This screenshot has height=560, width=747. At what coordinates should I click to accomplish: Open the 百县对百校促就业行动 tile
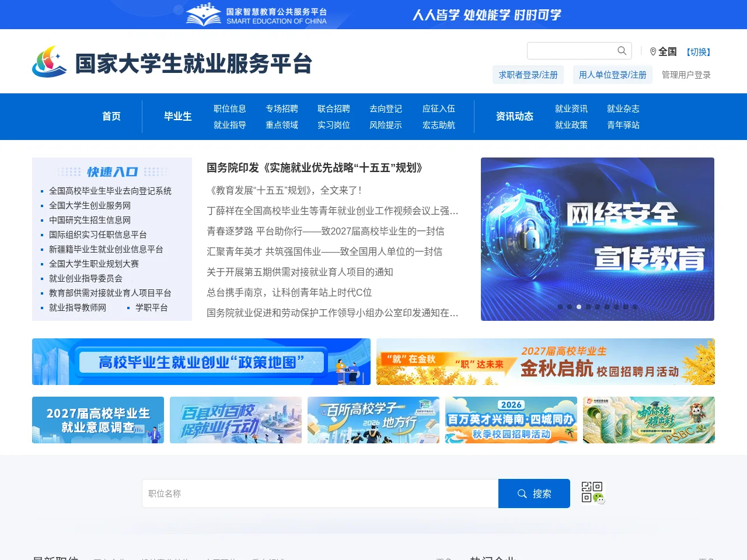(x=236, y=420)
